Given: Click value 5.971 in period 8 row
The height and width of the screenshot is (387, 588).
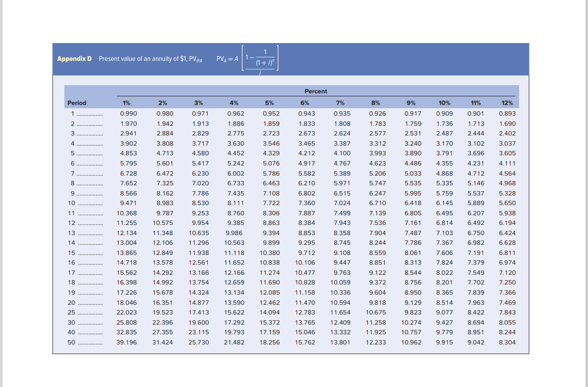Looking at the screenshot, I should 342,183.
